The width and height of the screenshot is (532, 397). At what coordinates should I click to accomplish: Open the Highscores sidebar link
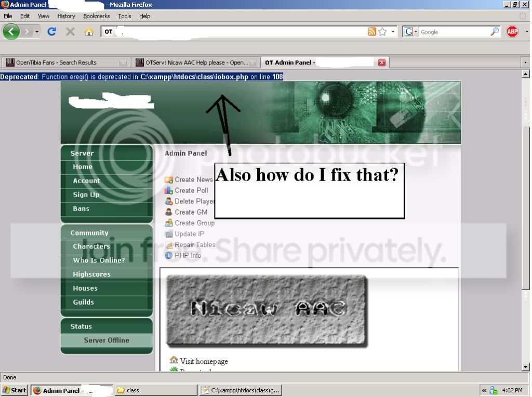(91, 274)
